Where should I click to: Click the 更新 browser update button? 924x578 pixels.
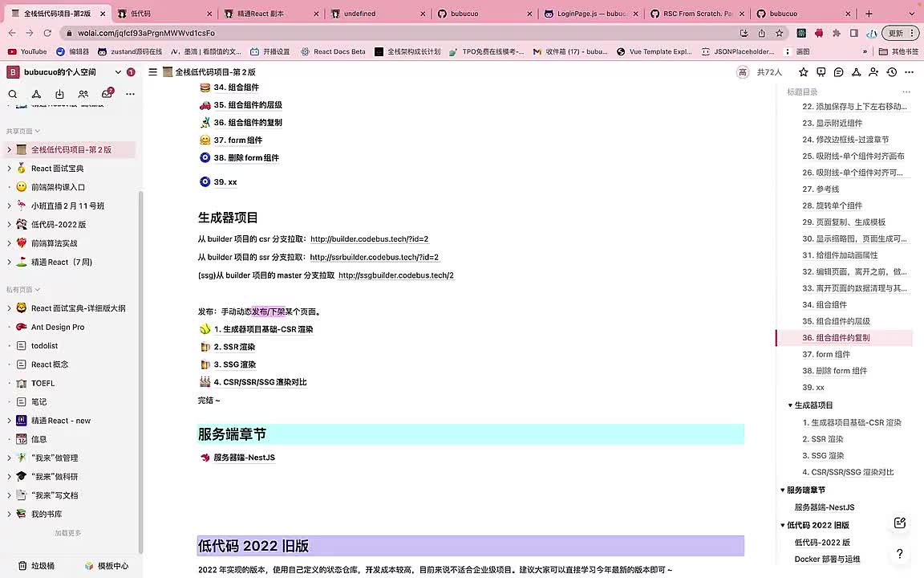901,33
